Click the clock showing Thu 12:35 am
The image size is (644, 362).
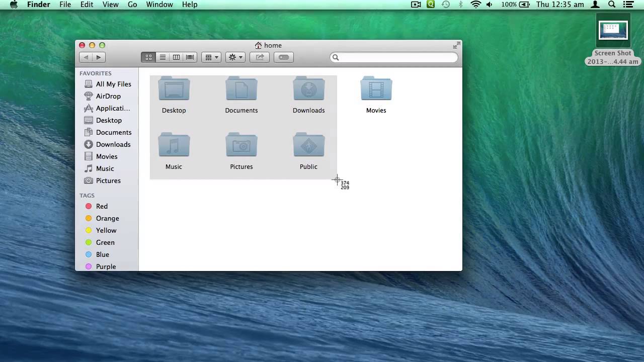(560, 5)
